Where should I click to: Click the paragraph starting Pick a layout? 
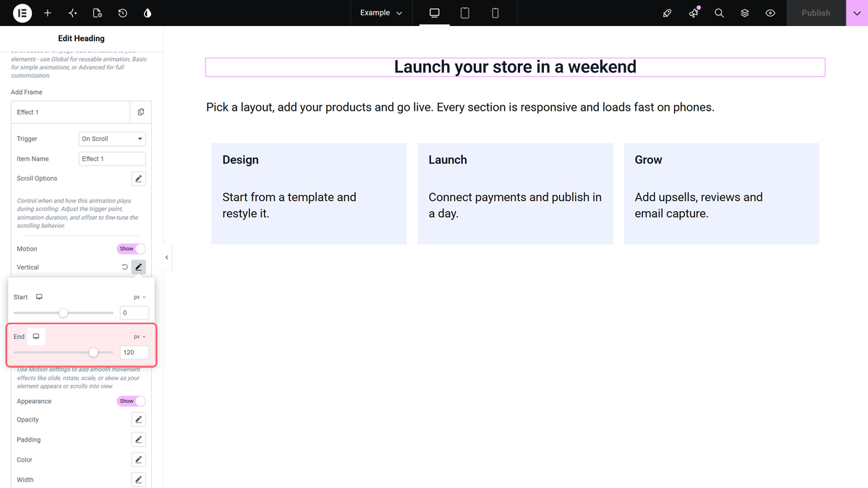click(x=460, y=108)
